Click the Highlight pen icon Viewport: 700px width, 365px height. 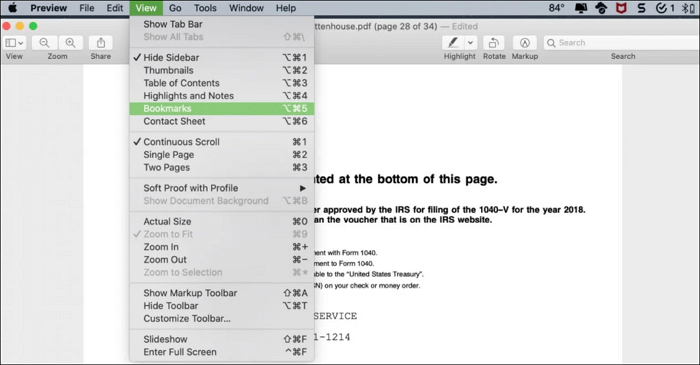(x=453, y=43)
